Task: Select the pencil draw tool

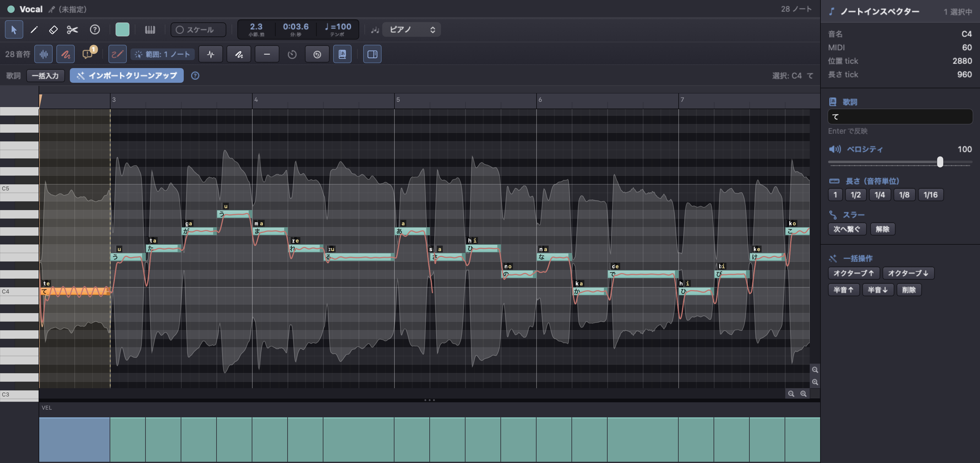Action: click(x=34, y=30)
